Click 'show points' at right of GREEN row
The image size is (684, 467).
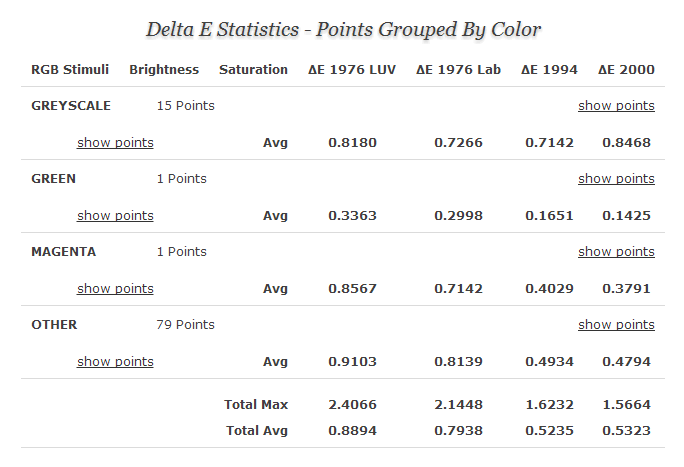pyautogui.click(x=616, y=178)
